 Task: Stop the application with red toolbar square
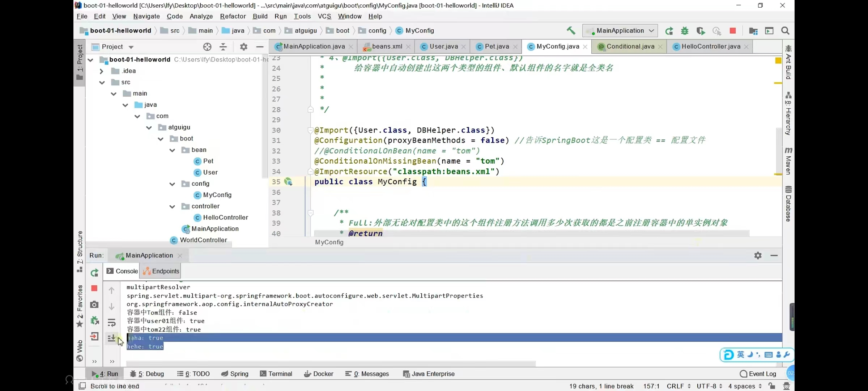point(733,31)
